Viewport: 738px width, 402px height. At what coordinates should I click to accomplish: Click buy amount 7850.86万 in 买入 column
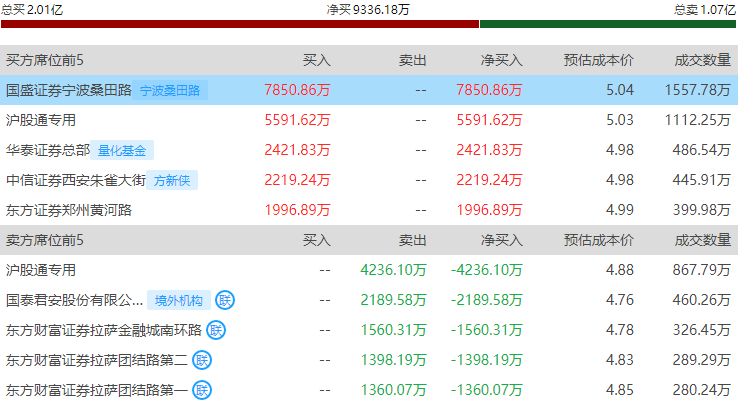click(297, 90)
